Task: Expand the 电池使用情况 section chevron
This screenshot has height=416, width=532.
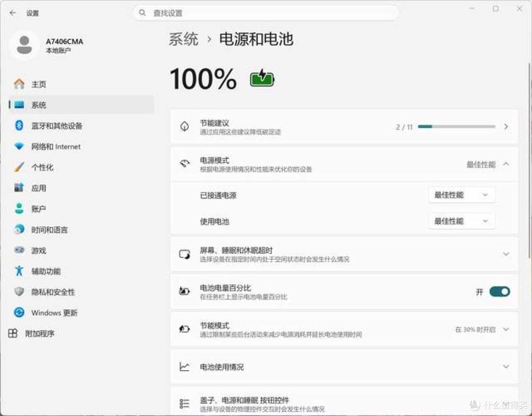Action: [506, 366]
